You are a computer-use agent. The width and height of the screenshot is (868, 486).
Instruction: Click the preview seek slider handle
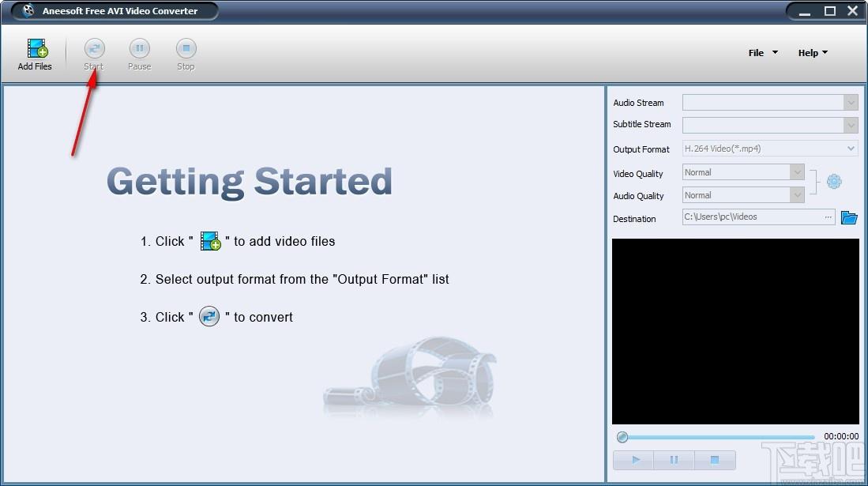pos(622,437)
